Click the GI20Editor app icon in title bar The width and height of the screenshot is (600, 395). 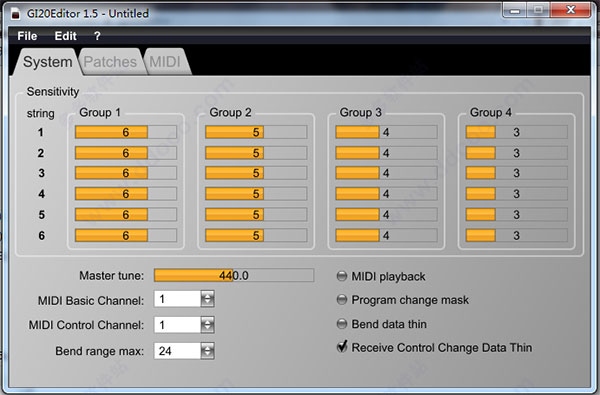[15, 14]
